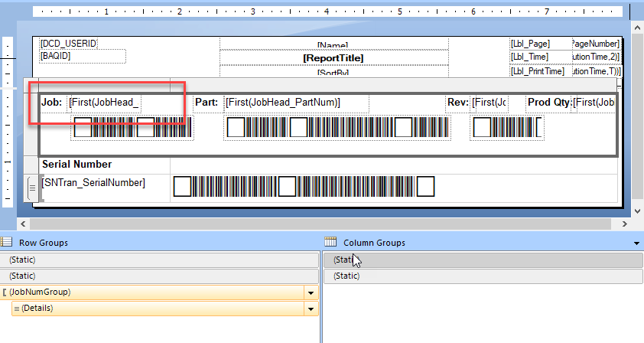This screenshot has height=343, width=644.
Task: Select the first (Static) row group
Action: tap(159, 260)
